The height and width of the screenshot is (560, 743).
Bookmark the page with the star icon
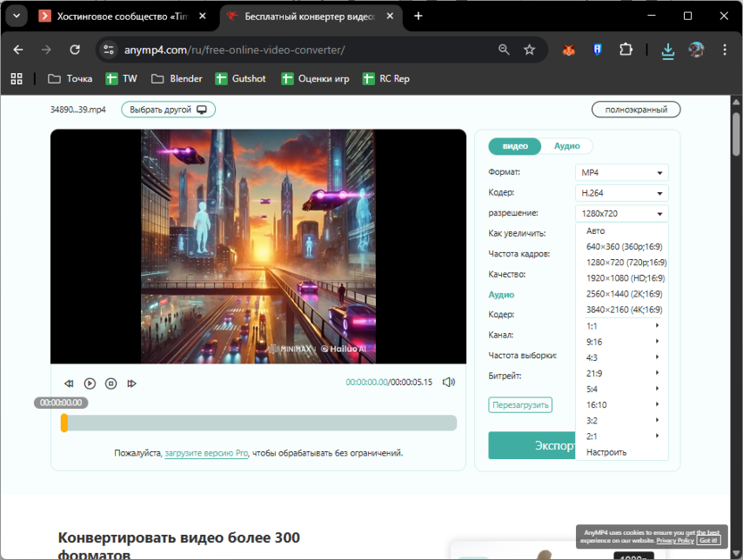tap(530, 50)
